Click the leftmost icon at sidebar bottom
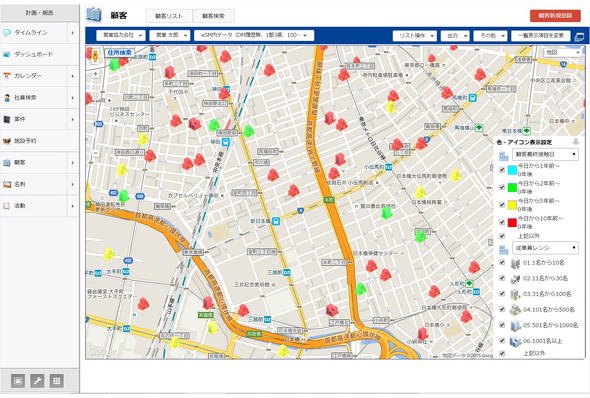The height and width of the screenshot is (398, 590). point(18,381)
